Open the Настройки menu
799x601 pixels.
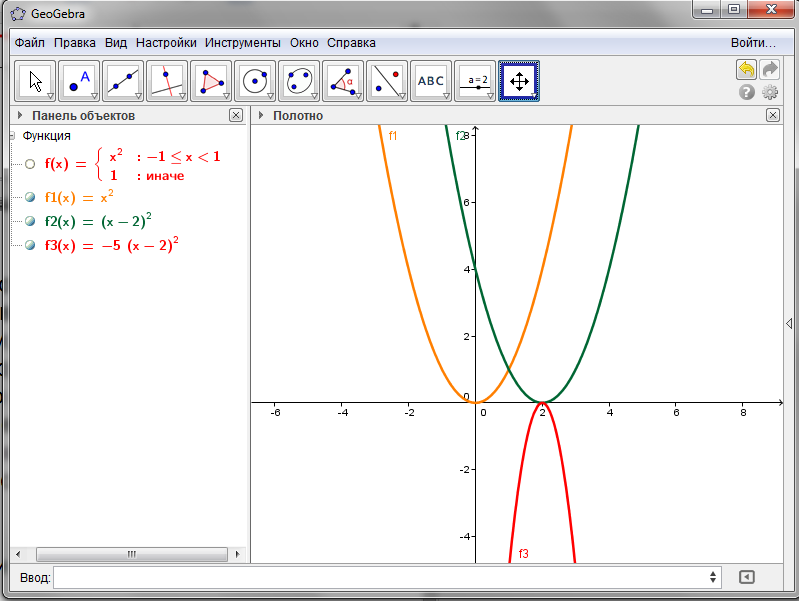(166, 43)
